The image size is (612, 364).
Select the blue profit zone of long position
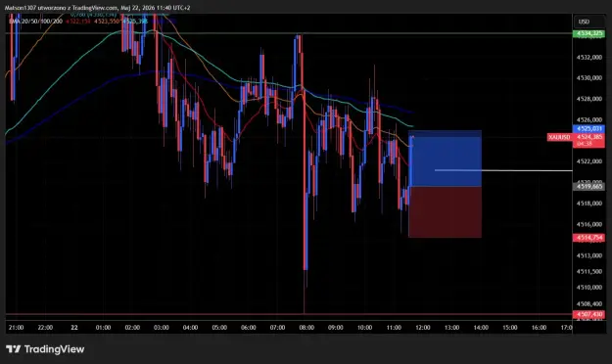tap(445, 159)
